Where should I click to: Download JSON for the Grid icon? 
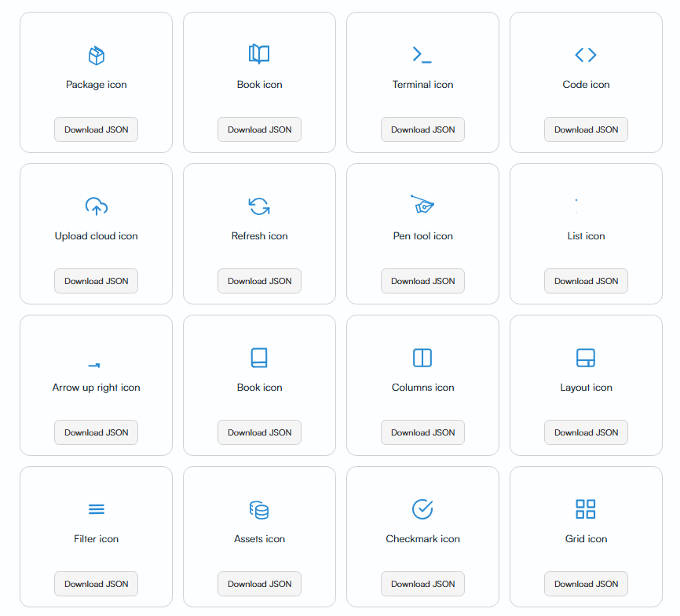(x=586, y=584)
